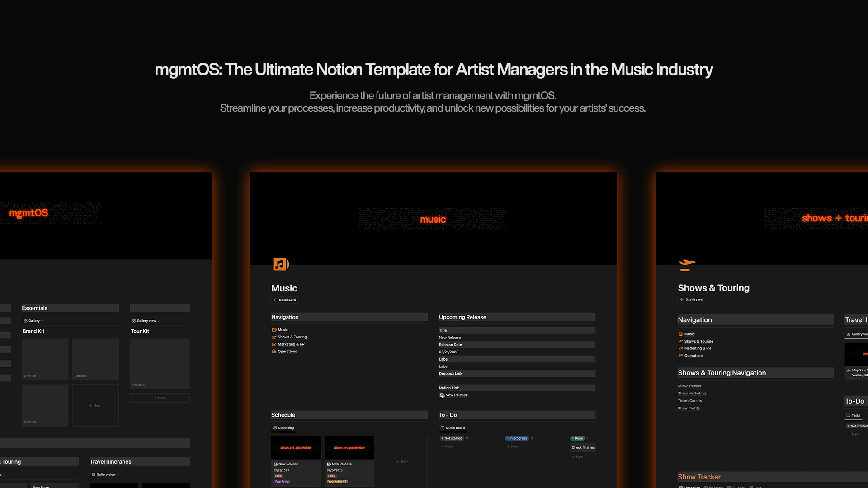The width and height of the screenshot is (868, 488).
Task: Add new card under Done column
Action: [577, 457]
